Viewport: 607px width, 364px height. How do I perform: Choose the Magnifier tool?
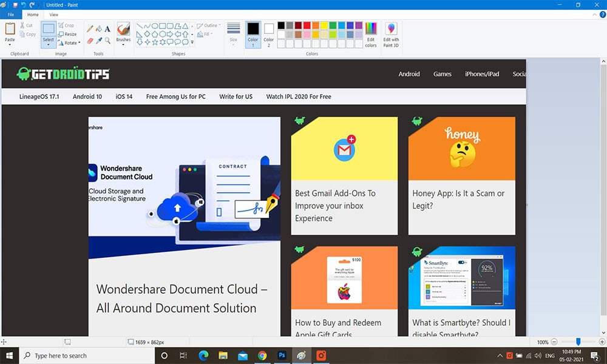(107, 41)
